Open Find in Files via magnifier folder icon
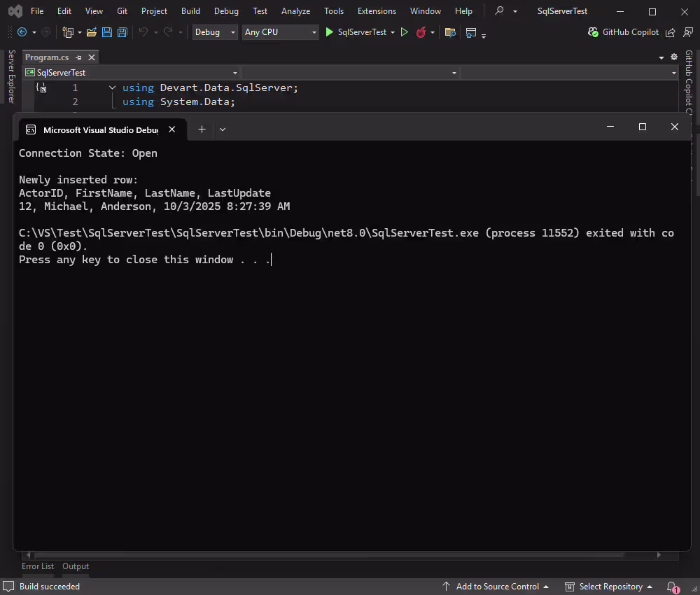Viewport: 700px width, 595px height. [450, 32]
